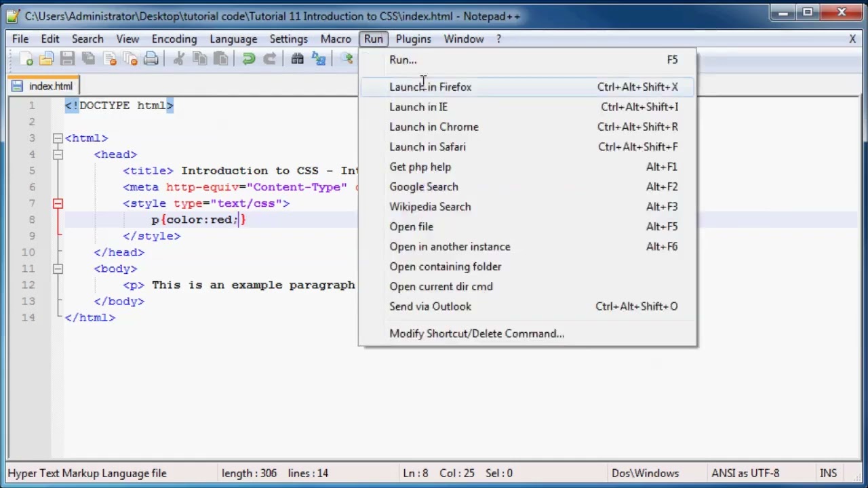The width and height of the screenshot is (868, 488).
Task: Toggle the INS insert mode indicator
Action: click(x=828, y=473)
